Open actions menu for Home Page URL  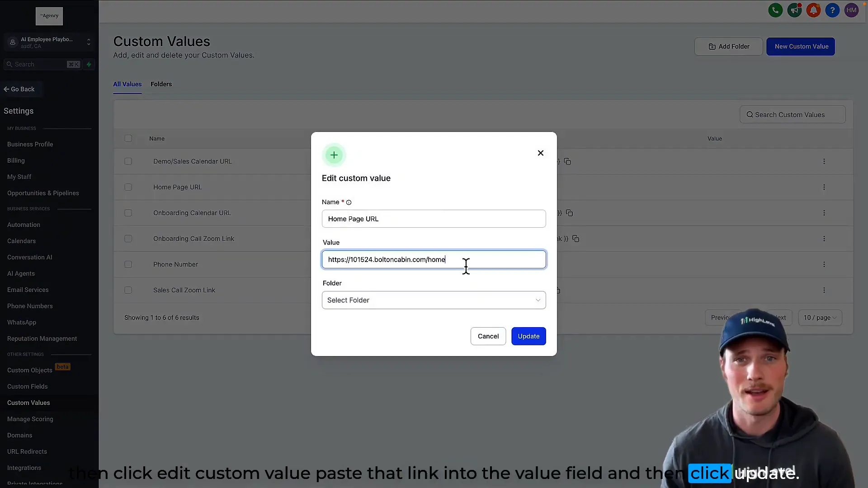coord(824,187)
